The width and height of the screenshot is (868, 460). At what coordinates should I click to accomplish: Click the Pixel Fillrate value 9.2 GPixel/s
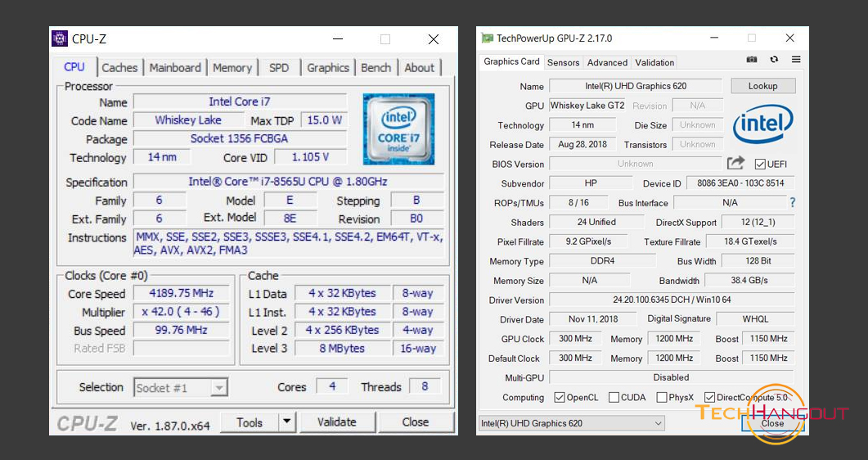click(x=588, y=241)
